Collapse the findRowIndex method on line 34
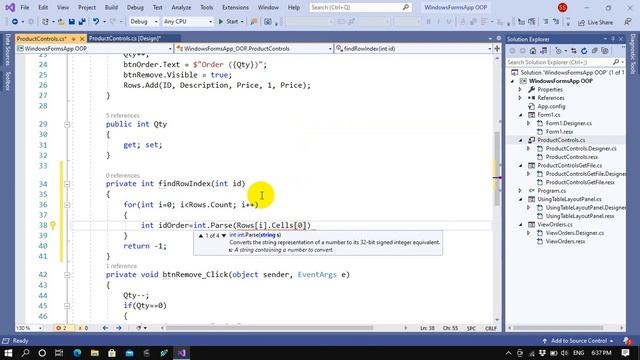The width and height of the screenshot is (640, 360). pyautogui.click(x=67, y=184)
